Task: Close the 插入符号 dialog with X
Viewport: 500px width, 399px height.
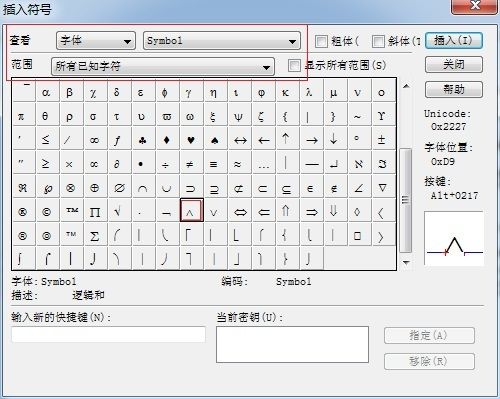Action: pos(475,7)
